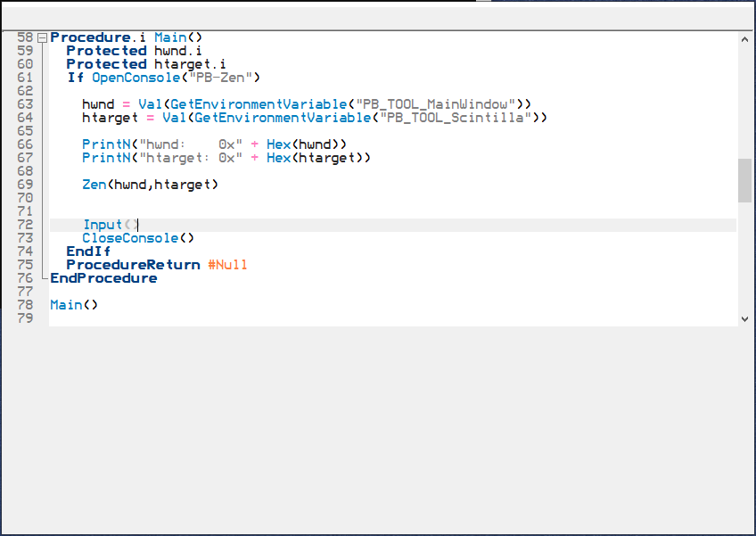The image size is (756, 536).
Task: Click the scrollbar up arrow
Action: pyautogui.click(x=745, y=39)
